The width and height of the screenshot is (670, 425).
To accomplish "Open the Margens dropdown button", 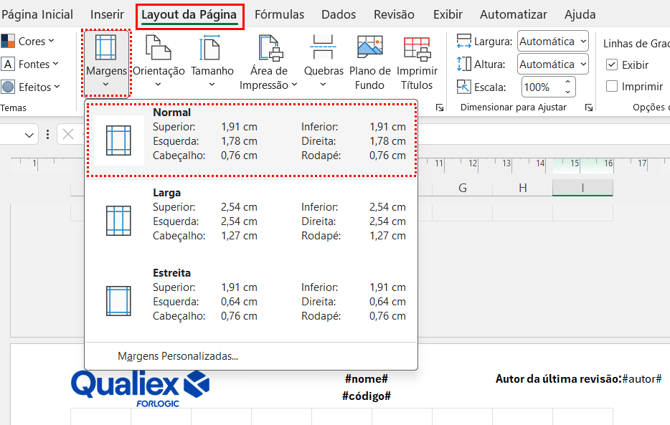I will [105, 62].
